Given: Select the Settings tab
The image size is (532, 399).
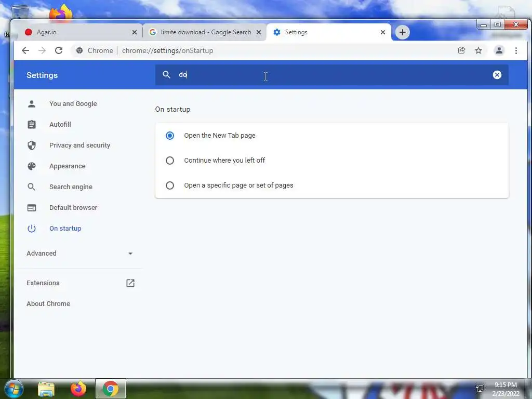Looking at the screenshot, I should click(x=328, y=32).
